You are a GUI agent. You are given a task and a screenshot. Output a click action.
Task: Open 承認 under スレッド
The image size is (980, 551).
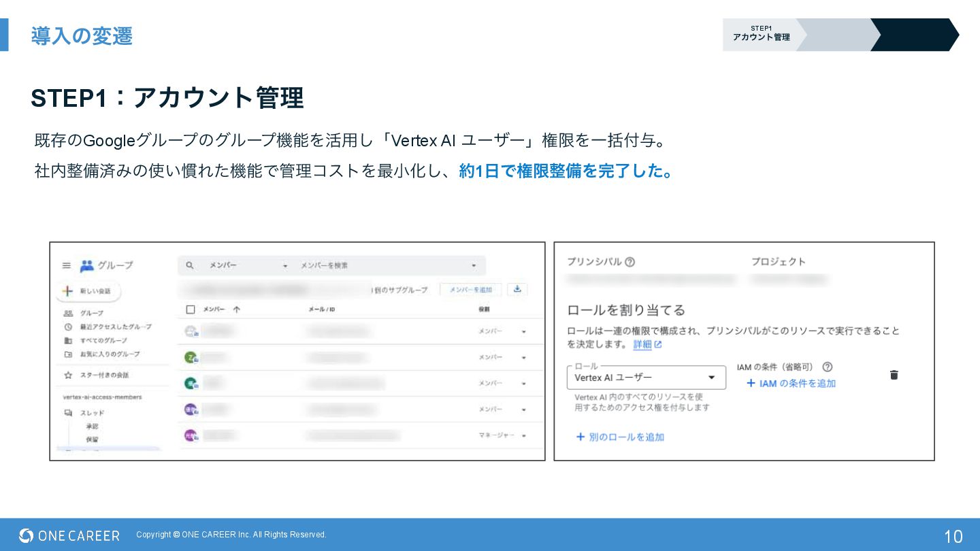click(x=92, y=427)
